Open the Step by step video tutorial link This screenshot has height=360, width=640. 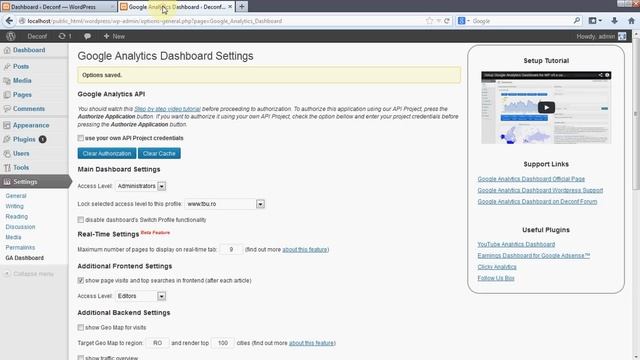coord(167,109)
